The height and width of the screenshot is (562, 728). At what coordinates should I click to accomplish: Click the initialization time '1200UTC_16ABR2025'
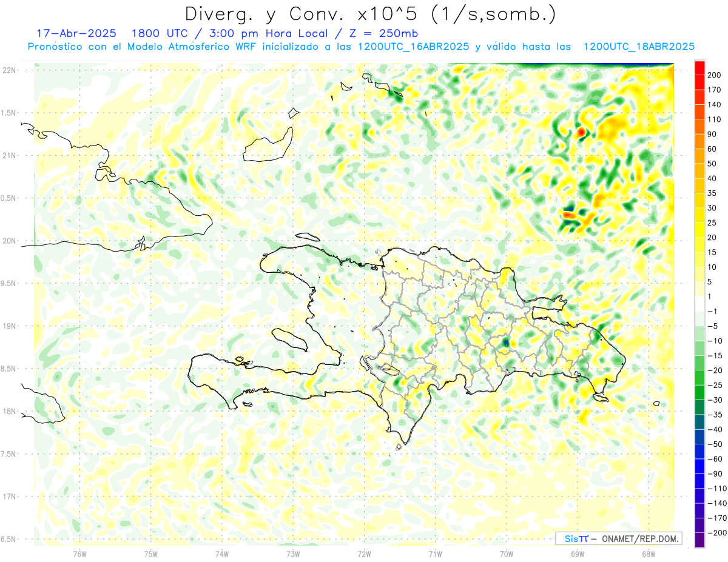413,47
